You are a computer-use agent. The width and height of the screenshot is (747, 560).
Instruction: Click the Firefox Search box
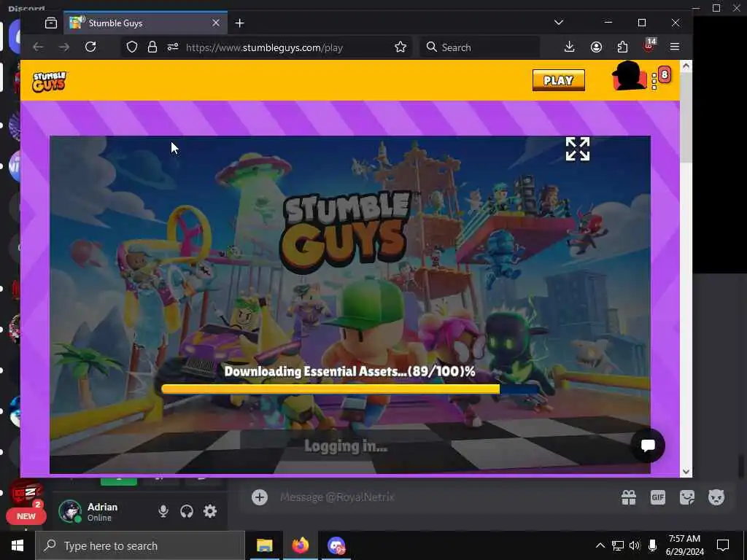[480, 47]
